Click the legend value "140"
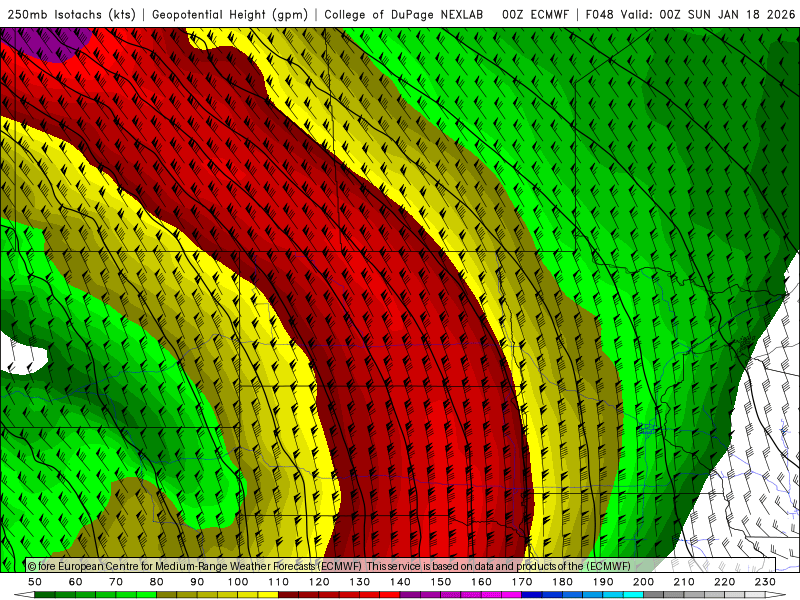800x600 pixels. pos(400,582)
